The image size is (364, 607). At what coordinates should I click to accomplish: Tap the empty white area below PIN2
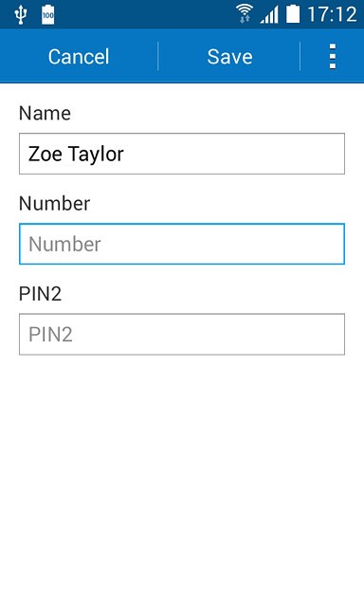tap(182, 480)
